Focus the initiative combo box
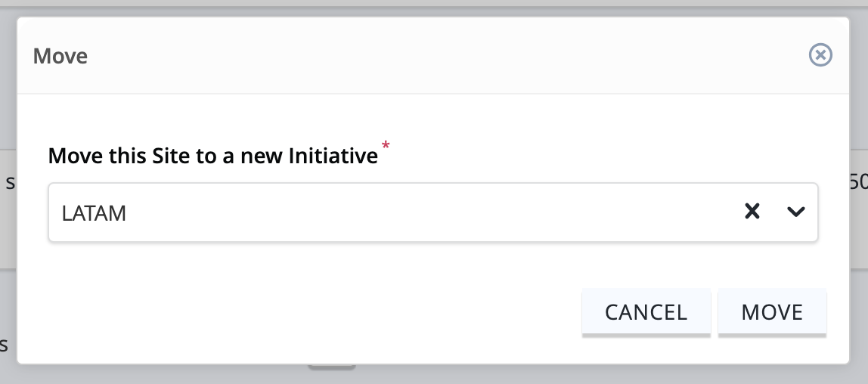The width and height of the screenshot is (868, 384). click(x=433, y=212)
